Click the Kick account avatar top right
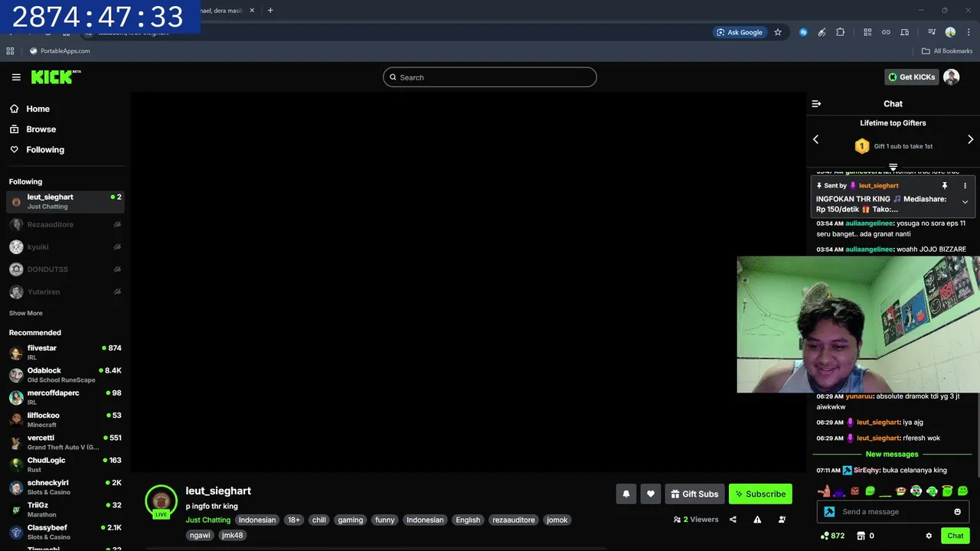 952,77
